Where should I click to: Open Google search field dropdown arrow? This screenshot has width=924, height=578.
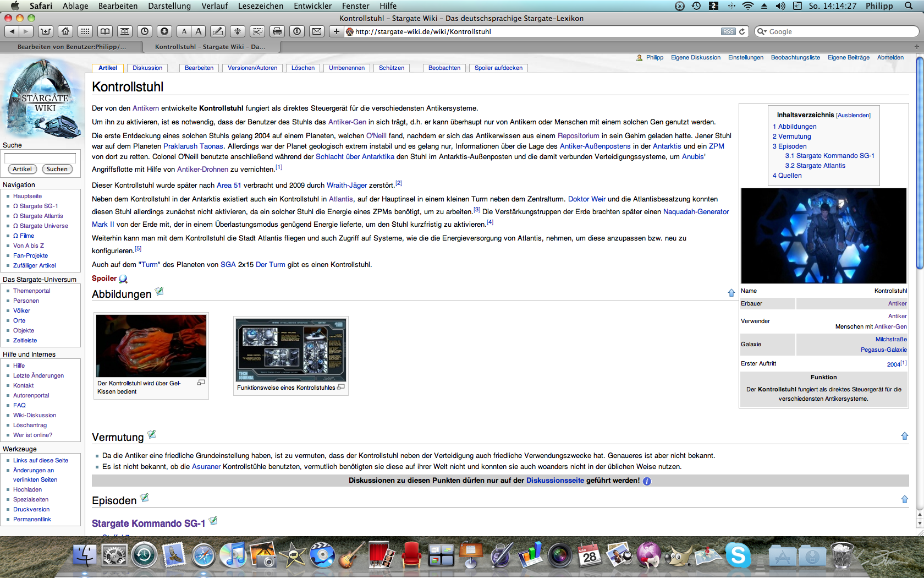[762, 32]
